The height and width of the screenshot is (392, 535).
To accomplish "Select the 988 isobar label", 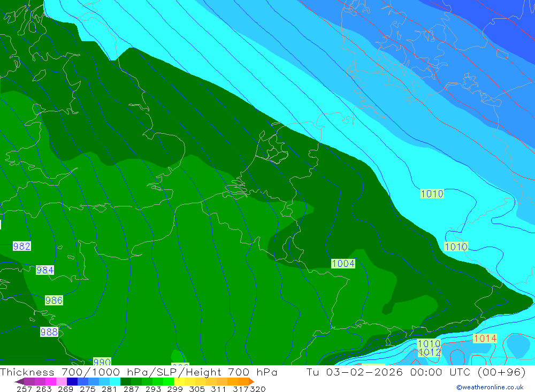I will pos(49,332).
